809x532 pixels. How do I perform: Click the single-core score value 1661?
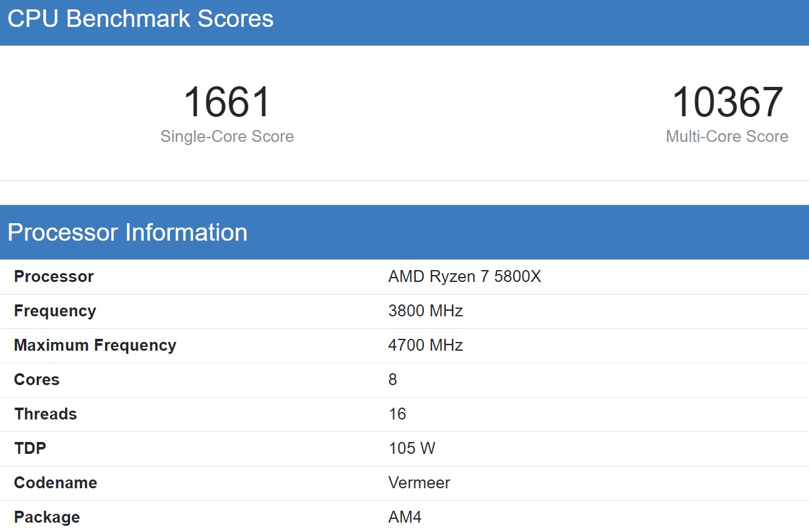pyautogui.click(x=227, y=103)
